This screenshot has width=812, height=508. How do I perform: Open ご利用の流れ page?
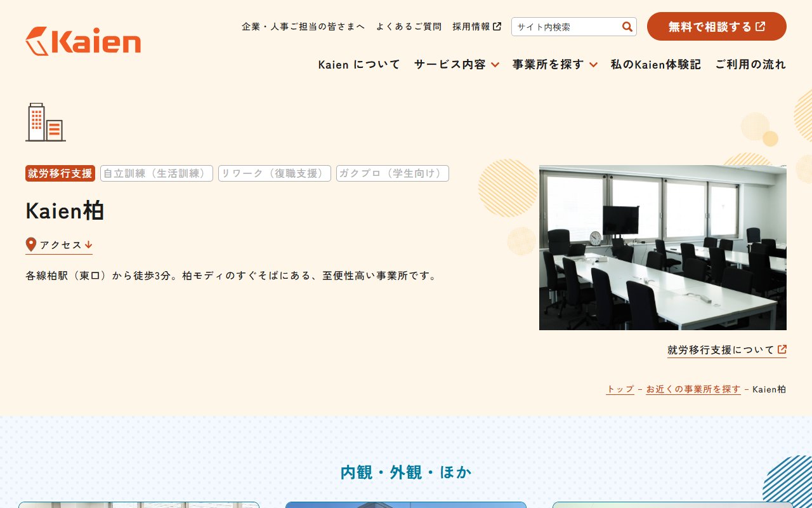coord(750,64)
